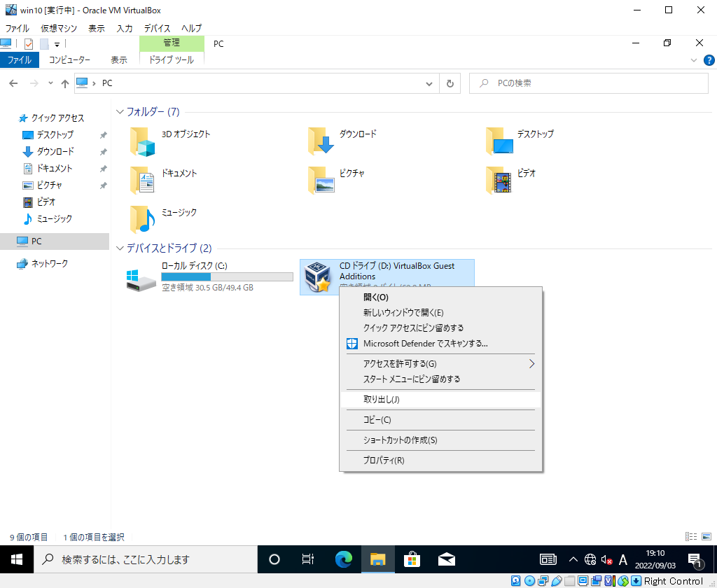Open the ピクチャ folder in the main pane
Image resolution: width=717 pixels, height=588 pixels.
pos(336,180)
